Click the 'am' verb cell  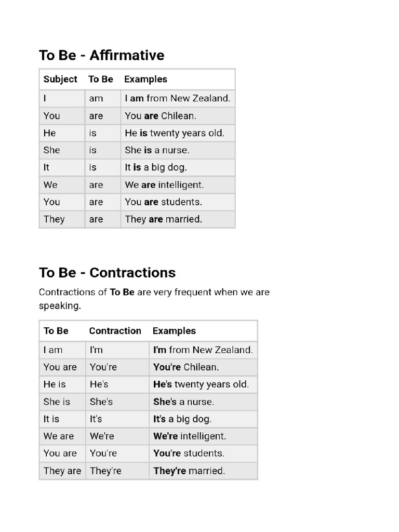(x=103, y=98)
